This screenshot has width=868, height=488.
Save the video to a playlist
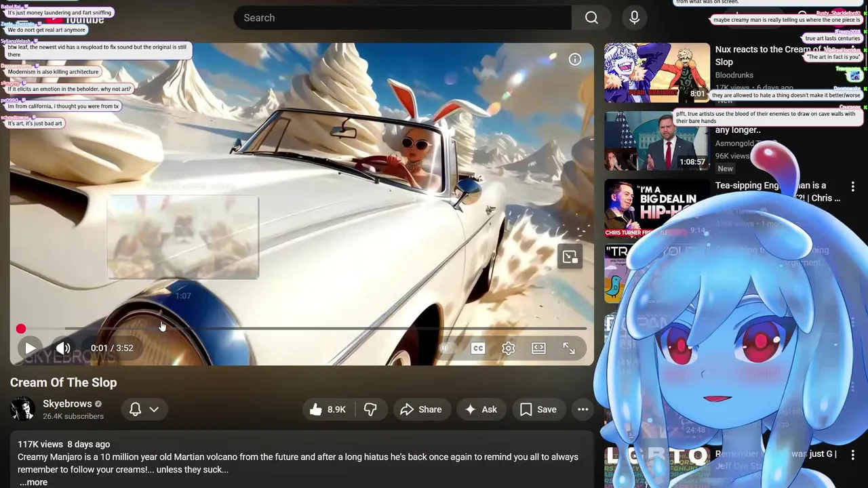click(x=538, y=409)
